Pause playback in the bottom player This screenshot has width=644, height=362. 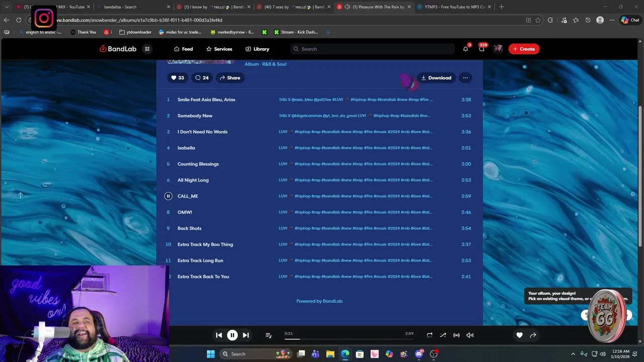point(232,335)
